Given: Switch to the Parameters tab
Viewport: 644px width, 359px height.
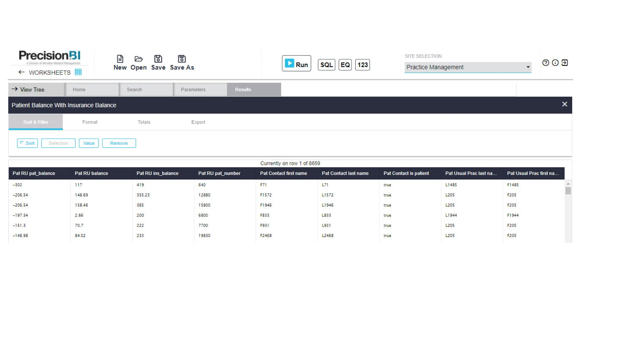Looking at the screenshot, I should (x=193, y=89).
